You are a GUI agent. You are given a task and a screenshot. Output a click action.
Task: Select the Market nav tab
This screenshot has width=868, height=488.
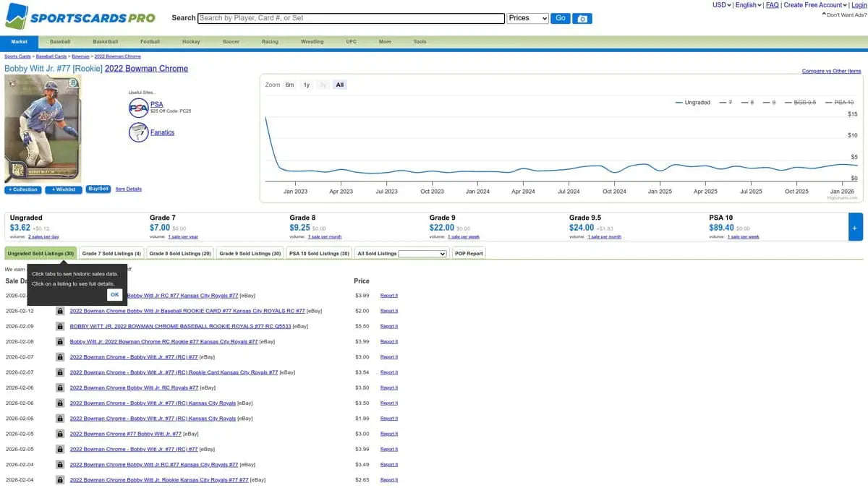(x=20, y=42)
